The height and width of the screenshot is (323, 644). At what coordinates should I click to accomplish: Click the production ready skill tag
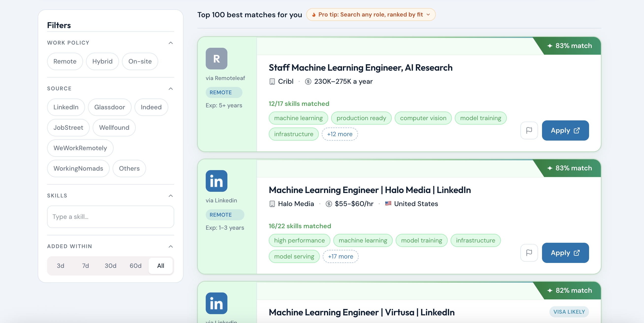coord(361,118)
